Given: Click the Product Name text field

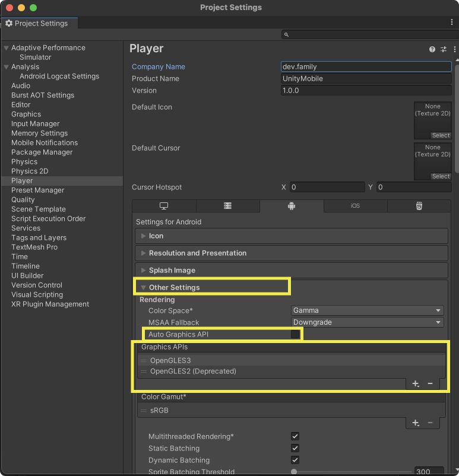Looking at the screenshot, I should (366, 78).
